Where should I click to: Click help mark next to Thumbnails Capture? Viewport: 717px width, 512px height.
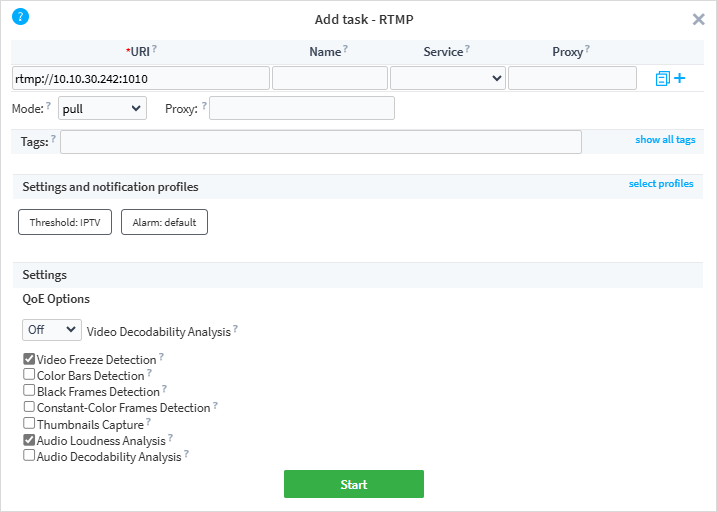coord(149,423)
